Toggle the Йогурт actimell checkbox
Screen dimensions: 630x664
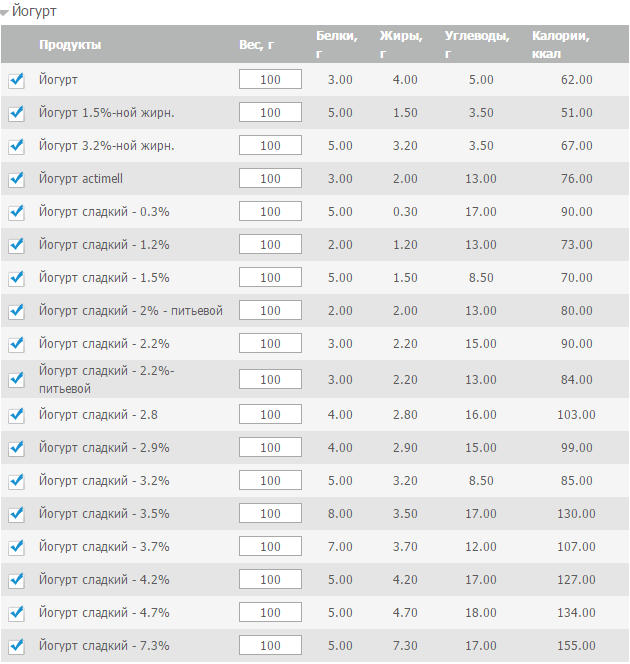[x=16, y=179]
